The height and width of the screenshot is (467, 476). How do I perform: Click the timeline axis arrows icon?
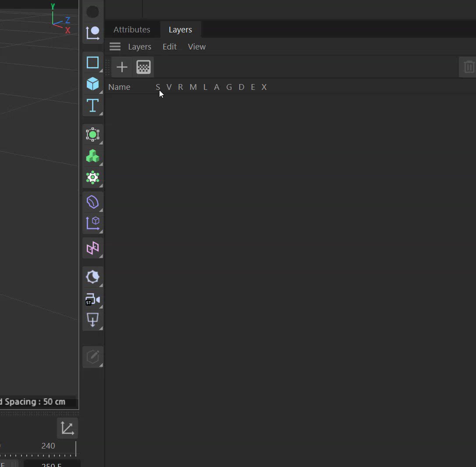click(x=67, y=428)
